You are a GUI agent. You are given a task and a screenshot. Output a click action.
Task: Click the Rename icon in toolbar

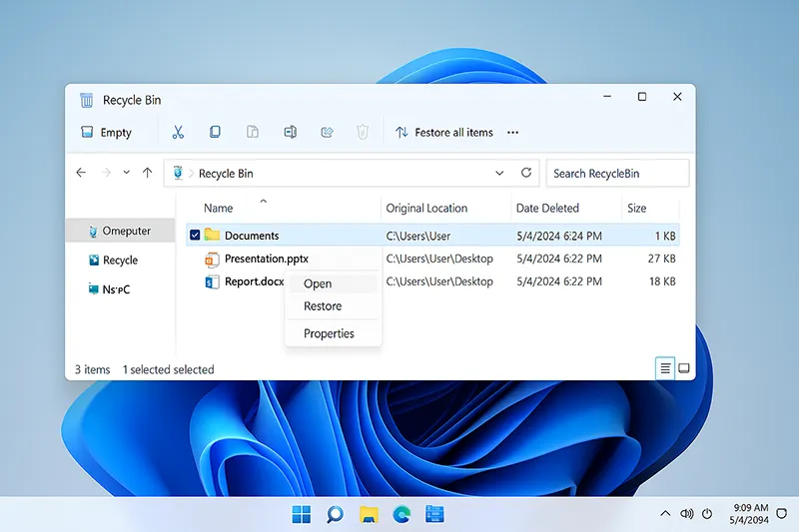pyautogui.click(x=290, y=132)
